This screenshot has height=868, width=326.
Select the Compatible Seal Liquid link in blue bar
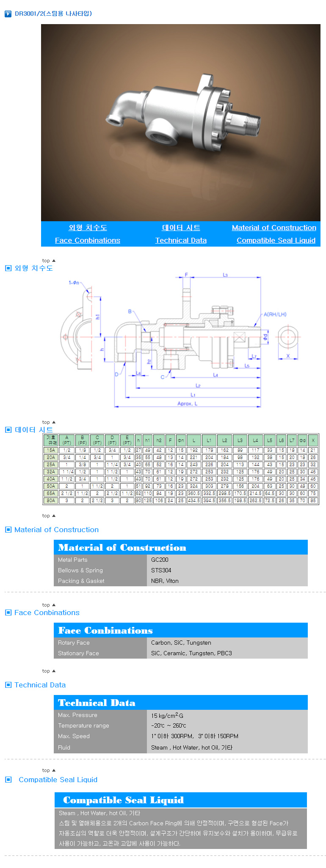[x=276, y=240]
